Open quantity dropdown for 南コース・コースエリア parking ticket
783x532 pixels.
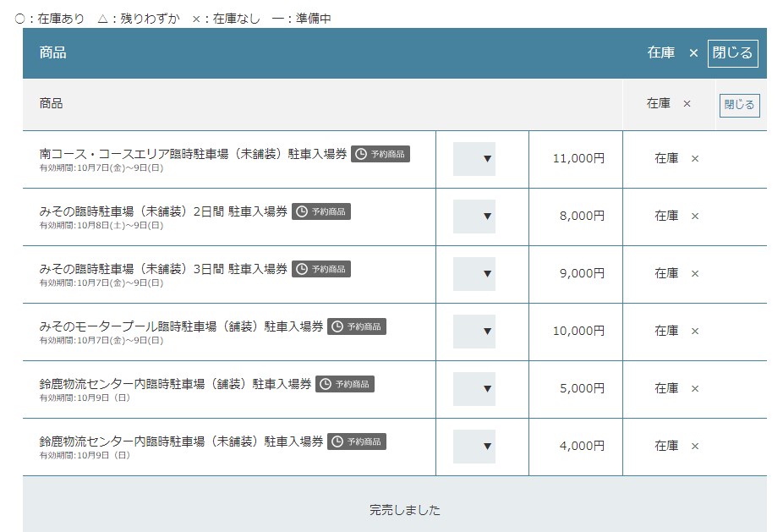pos(474,159)
